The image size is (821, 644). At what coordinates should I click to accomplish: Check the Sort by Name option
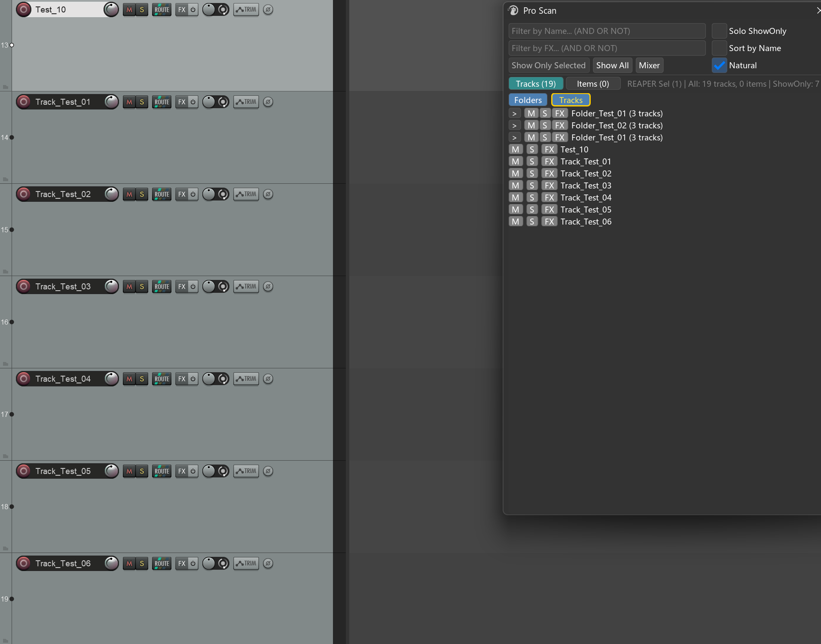coord(719,48)
